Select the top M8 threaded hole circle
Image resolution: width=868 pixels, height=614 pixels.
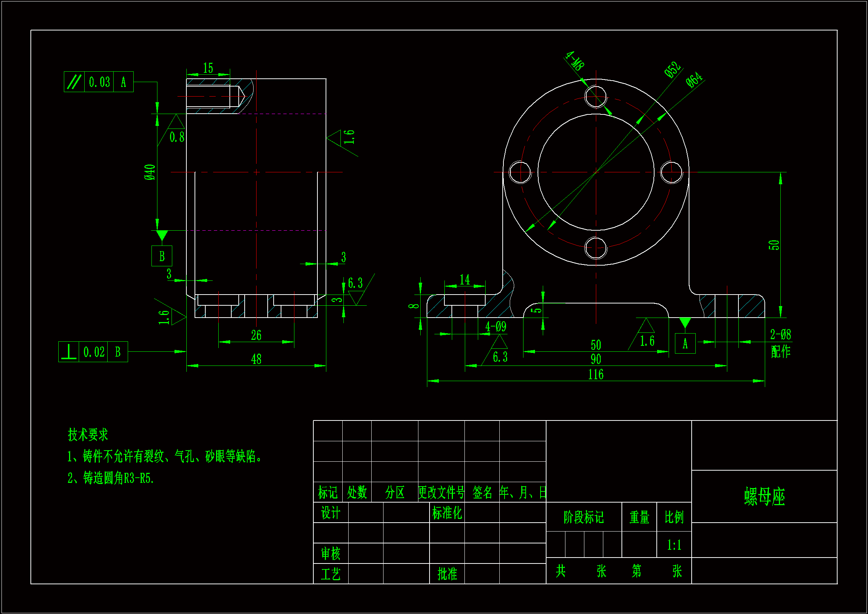click(x=596, y=97)
